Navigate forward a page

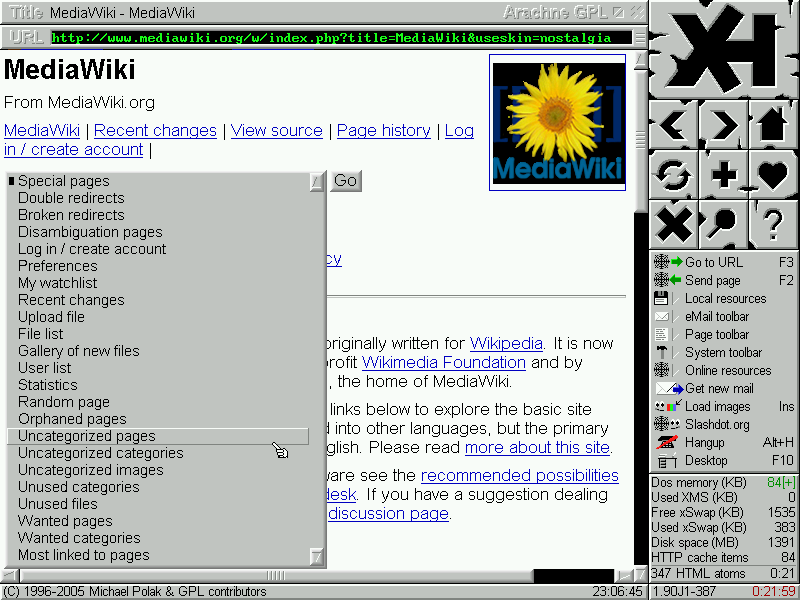722,126
